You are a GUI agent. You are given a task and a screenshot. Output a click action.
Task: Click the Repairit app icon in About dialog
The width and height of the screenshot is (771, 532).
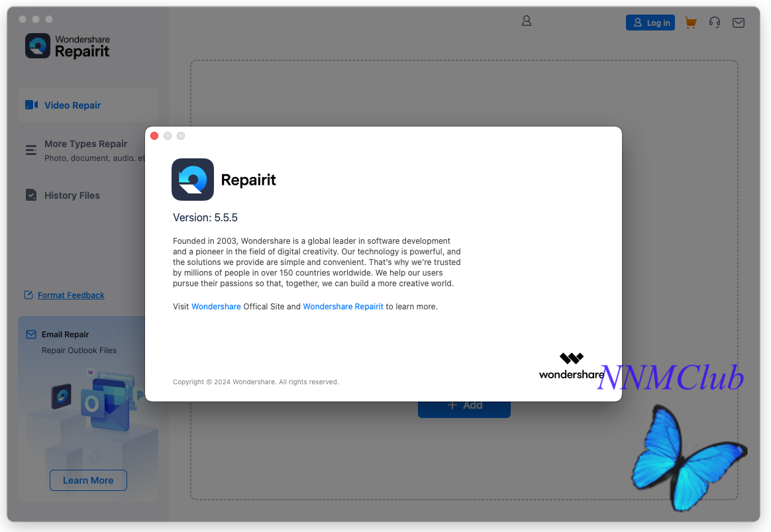click(193, 180)
